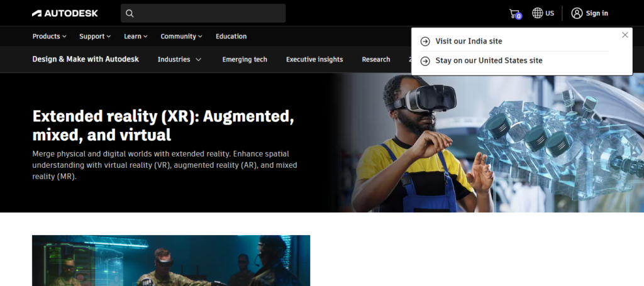The image size is (644, 286).
Task: Expand the Learn menu
Action: point(136,36)
